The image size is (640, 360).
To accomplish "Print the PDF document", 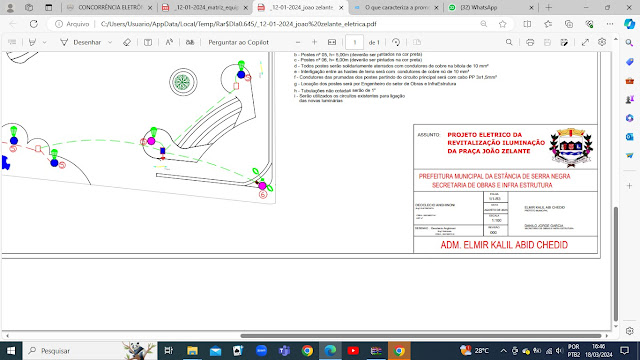I will (x=530, y=42).
